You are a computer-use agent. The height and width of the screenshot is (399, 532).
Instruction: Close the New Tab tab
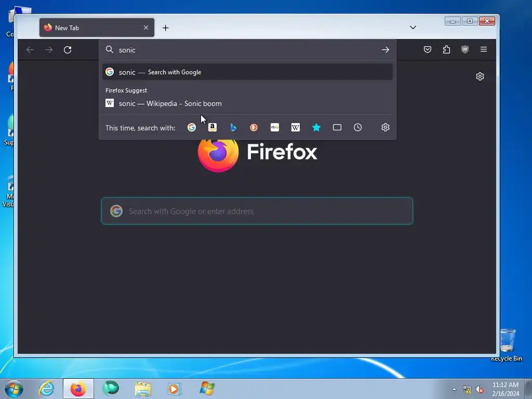[146, 28]
